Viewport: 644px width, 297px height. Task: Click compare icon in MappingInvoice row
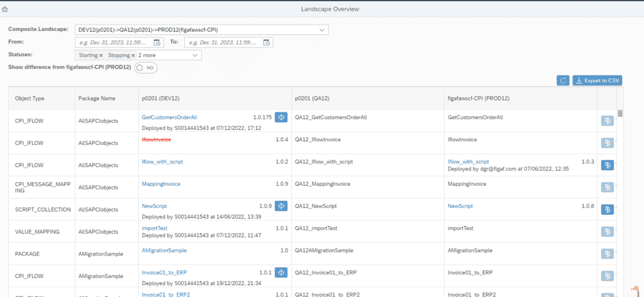coord(608,187)
